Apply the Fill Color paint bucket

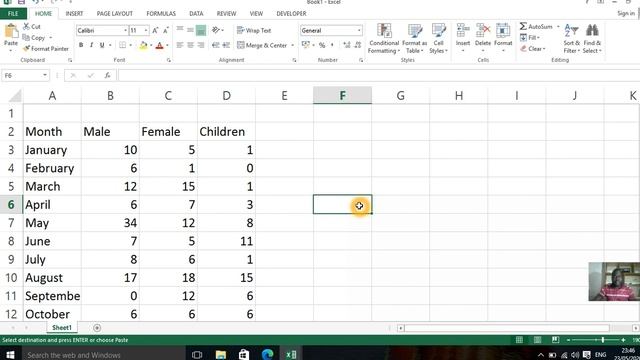143,45
